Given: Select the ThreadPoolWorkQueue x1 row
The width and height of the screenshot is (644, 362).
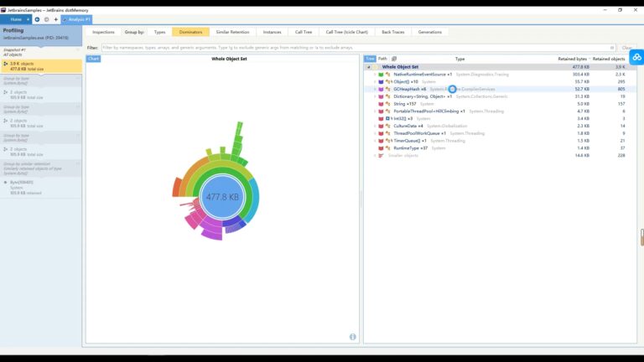Looking at the screenshot, I should (499, 133).
